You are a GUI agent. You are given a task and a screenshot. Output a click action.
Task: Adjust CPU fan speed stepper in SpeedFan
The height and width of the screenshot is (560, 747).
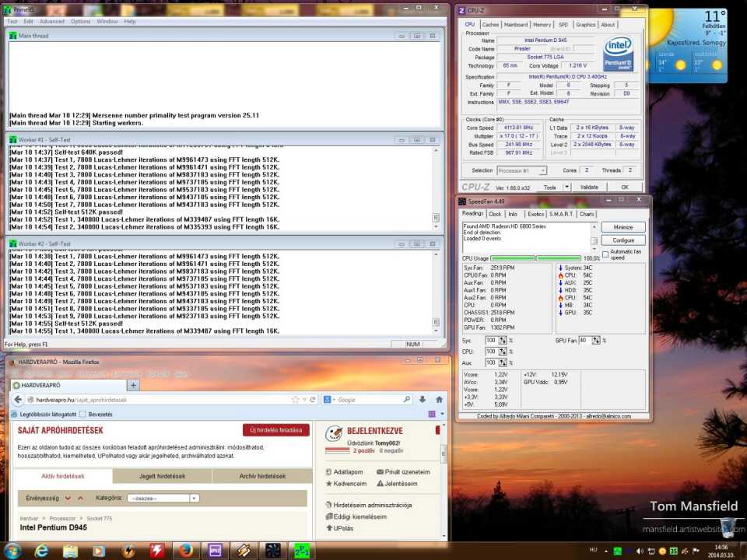point(502,352)
